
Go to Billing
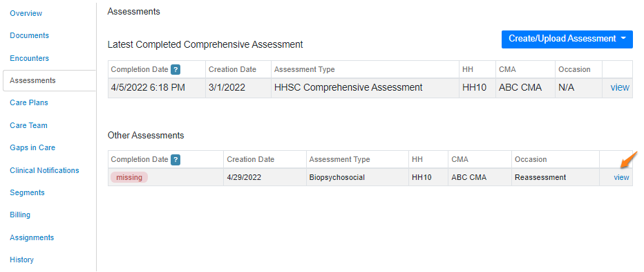[20, 215]
